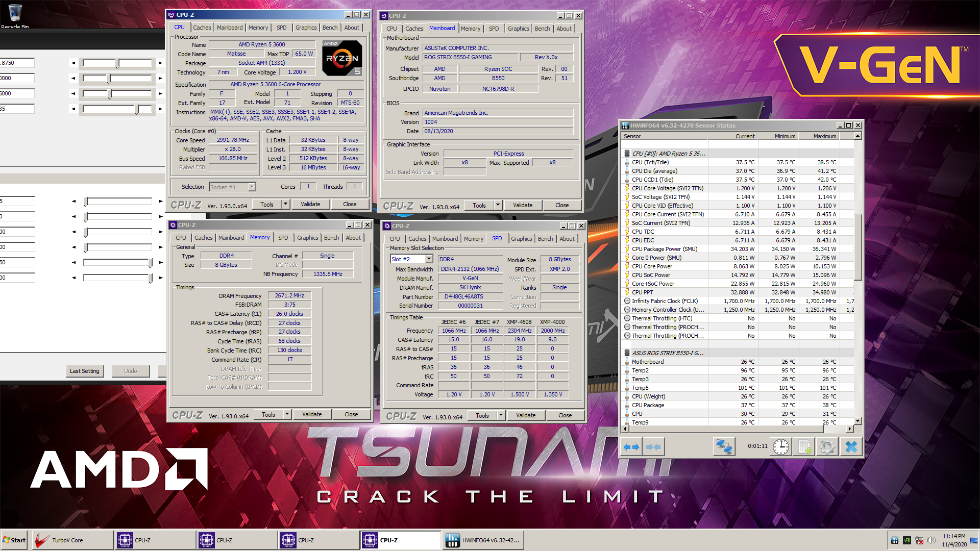Click the Start button on taskbar
Image resolution: width=980 pixels, height=551 pixels.
pyautogui.click(x=14, y=540)
